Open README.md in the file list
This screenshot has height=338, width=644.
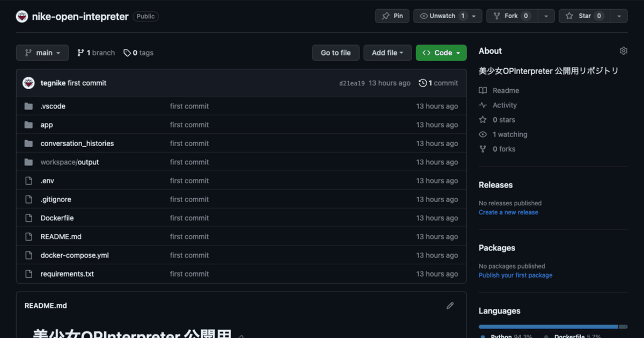coord(61,236)
